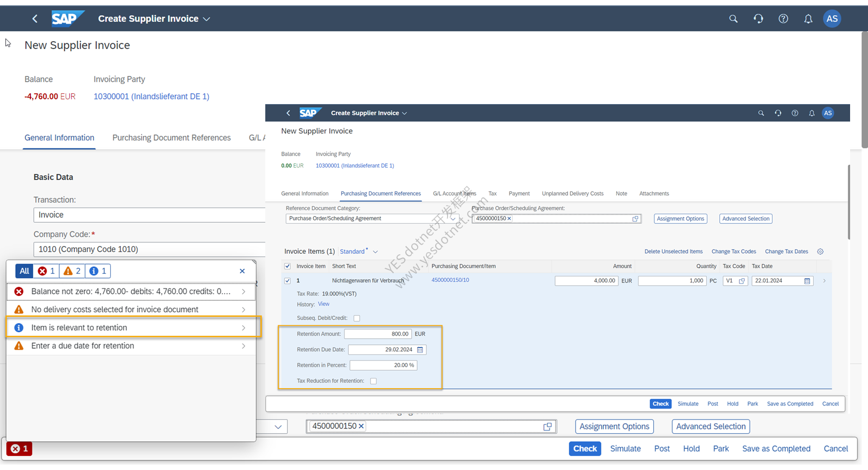
Task: Go back with the top-left arrow
Action: click(x=35, y=19)
